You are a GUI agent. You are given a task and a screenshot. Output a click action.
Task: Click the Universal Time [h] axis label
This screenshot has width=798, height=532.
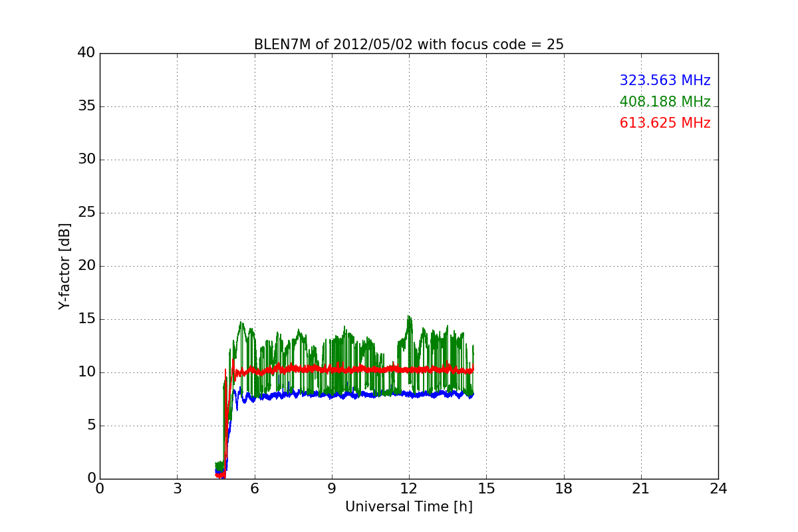pos(408,507)
